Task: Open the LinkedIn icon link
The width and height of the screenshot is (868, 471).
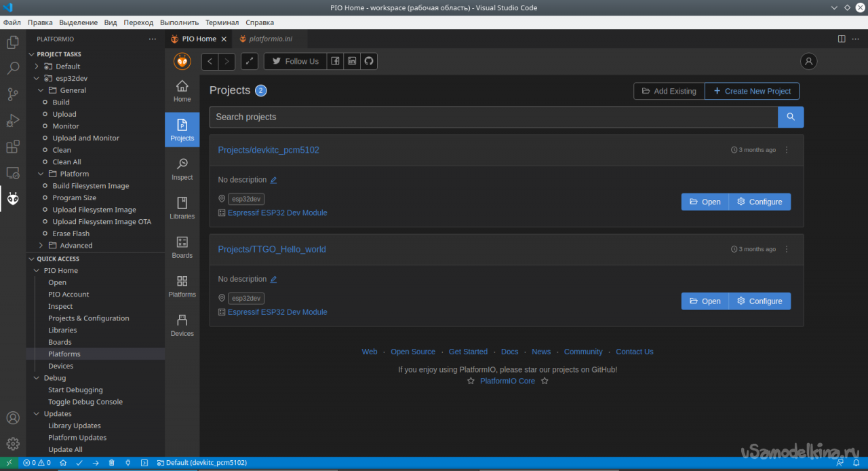Action: click(x=352, y=61)
